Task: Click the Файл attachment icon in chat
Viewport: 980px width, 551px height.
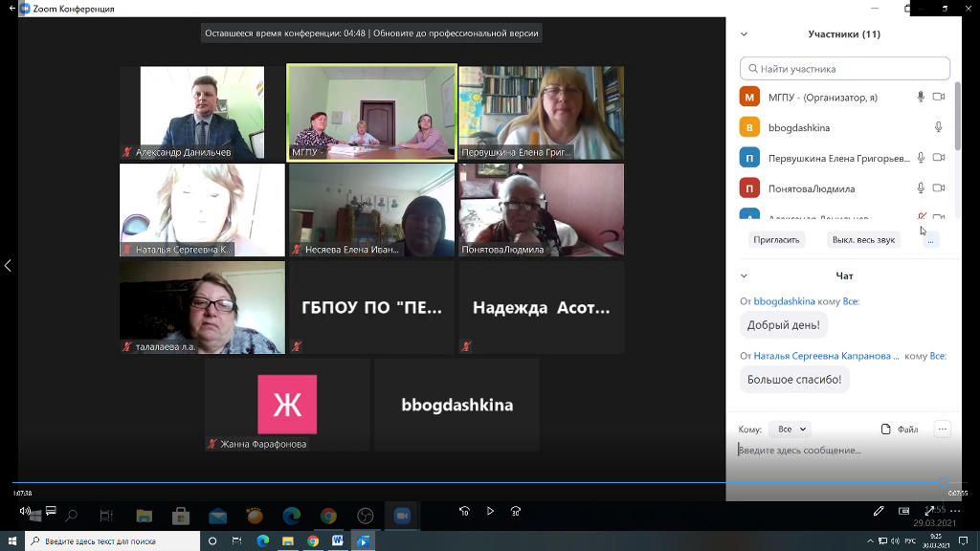Action: pos(886,430)
